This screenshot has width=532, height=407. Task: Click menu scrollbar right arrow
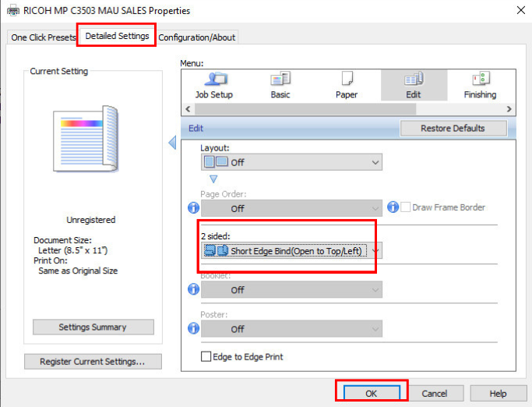point(509,109)
